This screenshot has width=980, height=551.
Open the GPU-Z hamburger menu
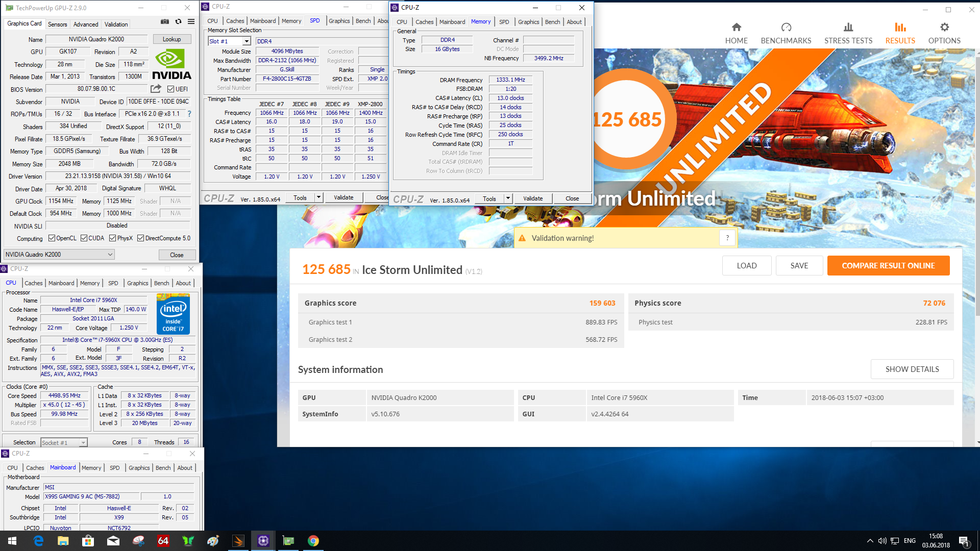coord(191,22)
